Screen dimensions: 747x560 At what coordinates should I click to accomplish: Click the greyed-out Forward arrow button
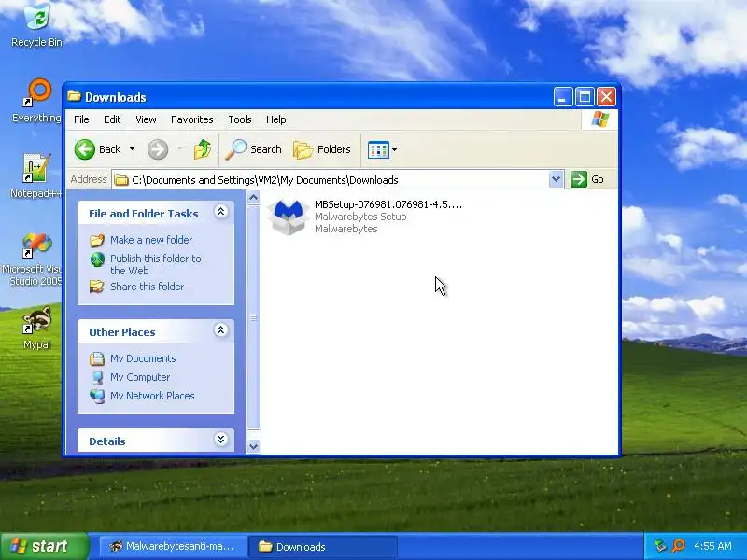point(158,149)
